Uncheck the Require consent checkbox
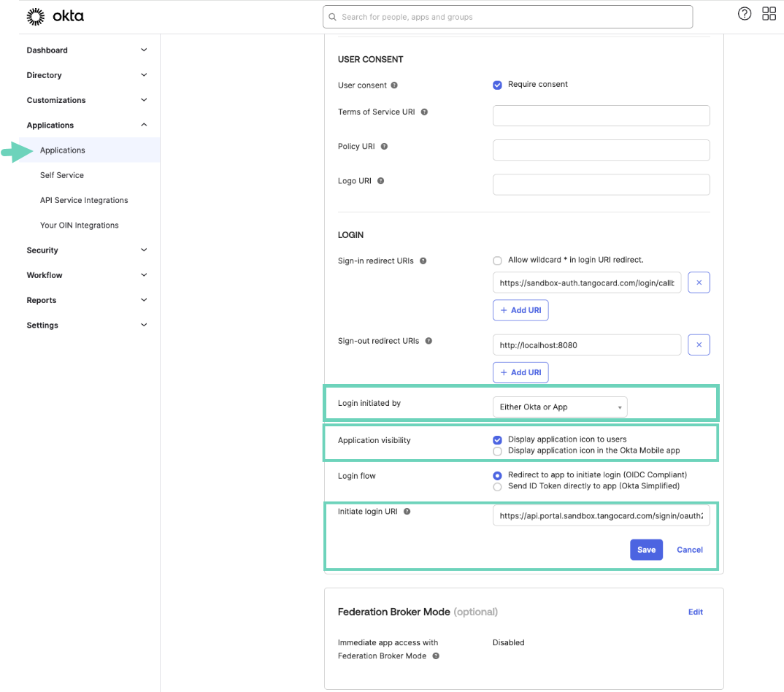The image size is (784, 692). pos(497,85)
